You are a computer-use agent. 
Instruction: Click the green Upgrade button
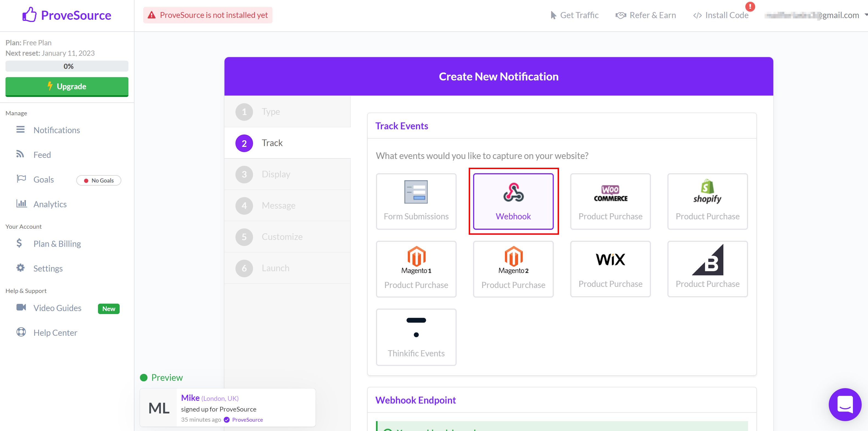click(67, 86)
